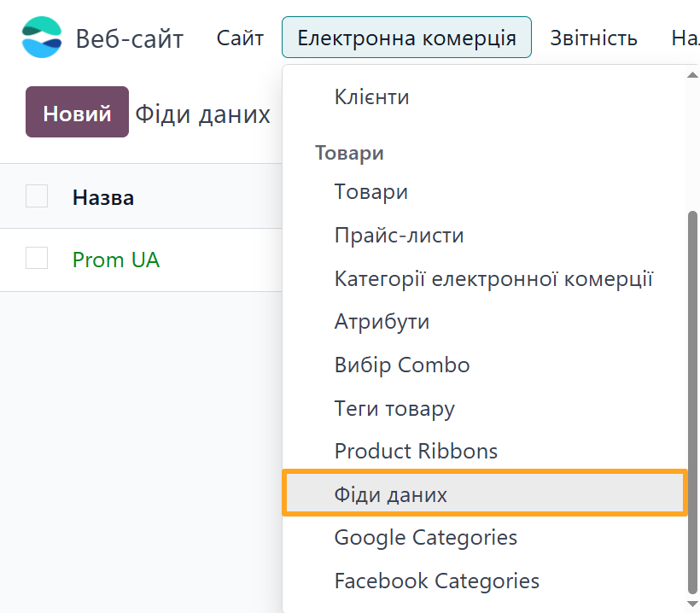The height and width of the screenshot is (613, 700).
Task: Open Вибір Combo menu entry
Action: tap(402, 365)
